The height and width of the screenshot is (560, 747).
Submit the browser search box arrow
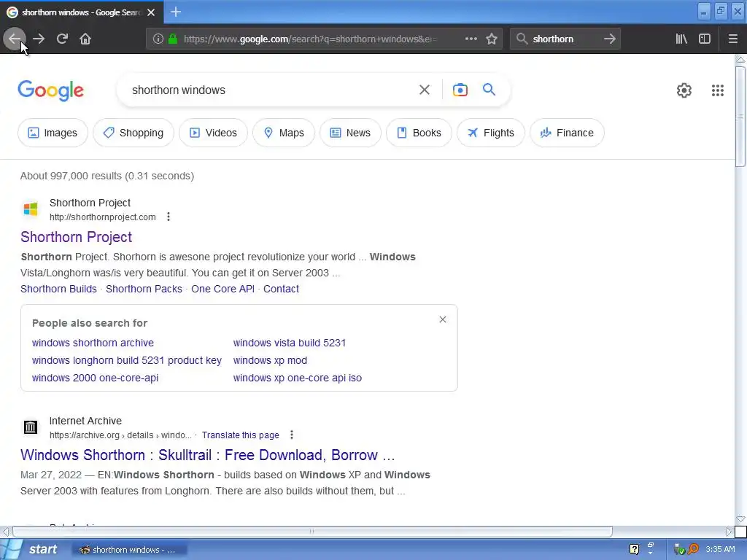(609, 39)
